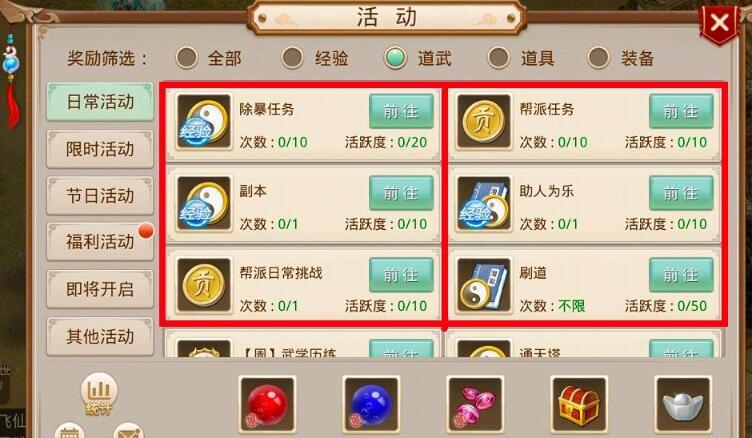Close the 活动 panel with the X
The width and height of the screenshot is (752, 438).
coord(719,22)
